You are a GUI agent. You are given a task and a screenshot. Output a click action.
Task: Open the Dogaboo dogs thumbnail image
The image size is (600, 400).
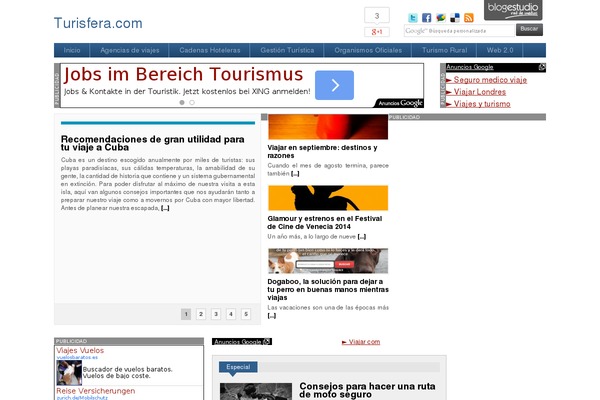328,261
